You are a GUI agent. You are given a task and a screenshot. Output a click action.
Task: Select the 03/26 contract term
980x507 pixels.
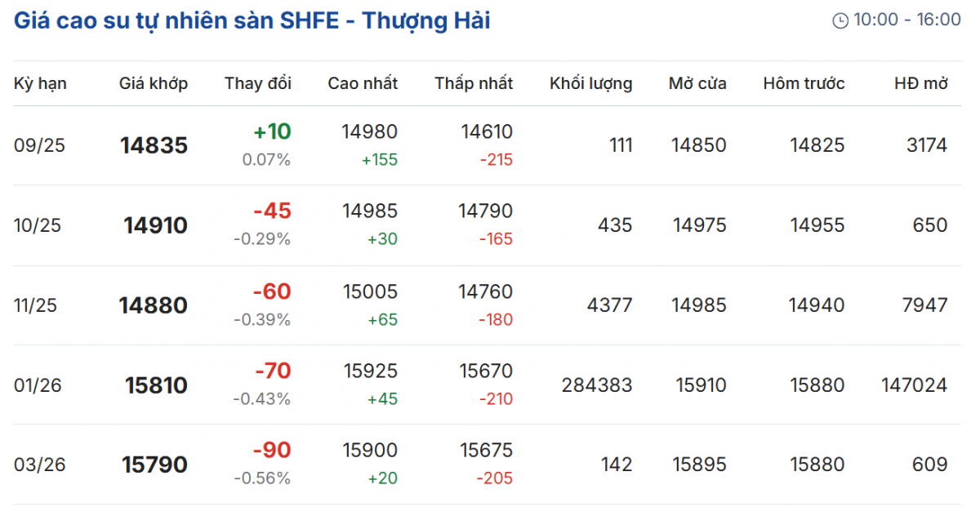[x=39, y=465]
